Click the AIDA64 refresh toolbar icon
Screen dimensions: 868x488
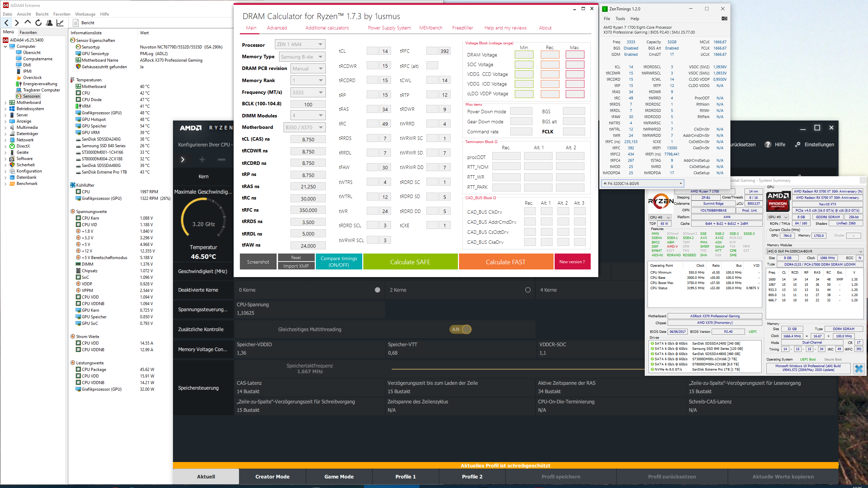click(38, 23)
